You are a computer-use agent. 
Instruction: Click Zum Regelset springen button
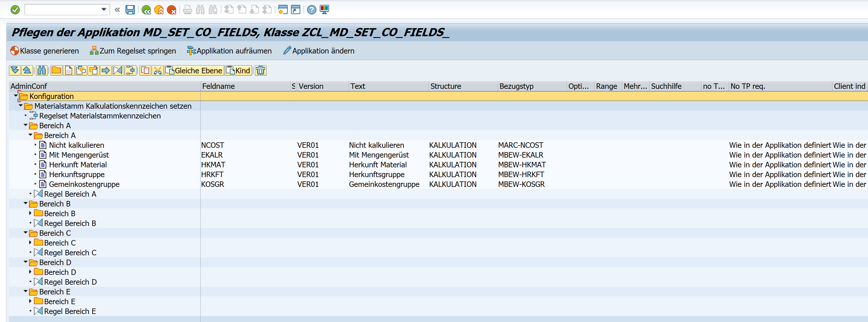(x=133, y=51)
